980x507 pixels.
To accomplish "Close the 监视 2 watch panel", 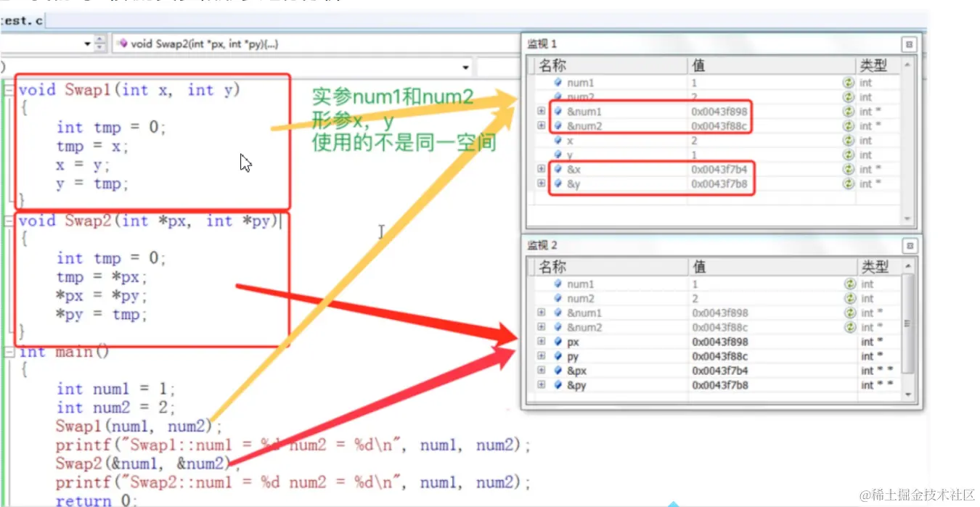I will [x=909, y=246].
